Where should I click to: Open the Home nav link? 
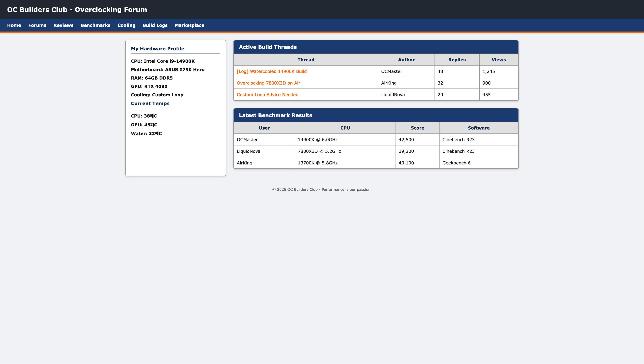click(14, 25)
